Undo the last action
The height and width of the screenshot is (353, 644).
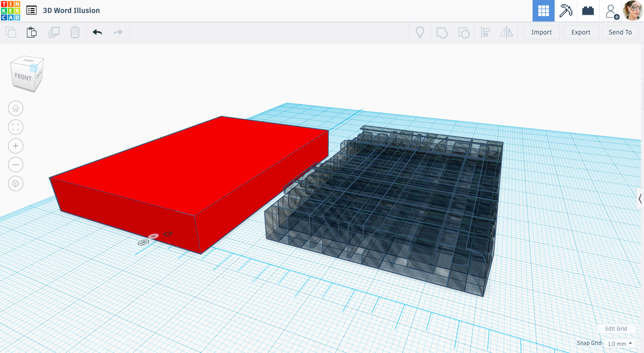97,32
